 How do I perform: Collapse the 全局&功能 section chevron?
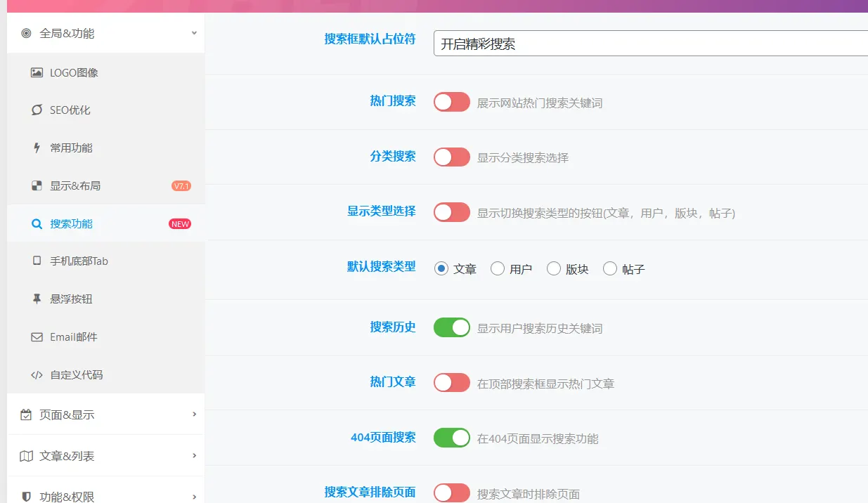tap(194, 32)
